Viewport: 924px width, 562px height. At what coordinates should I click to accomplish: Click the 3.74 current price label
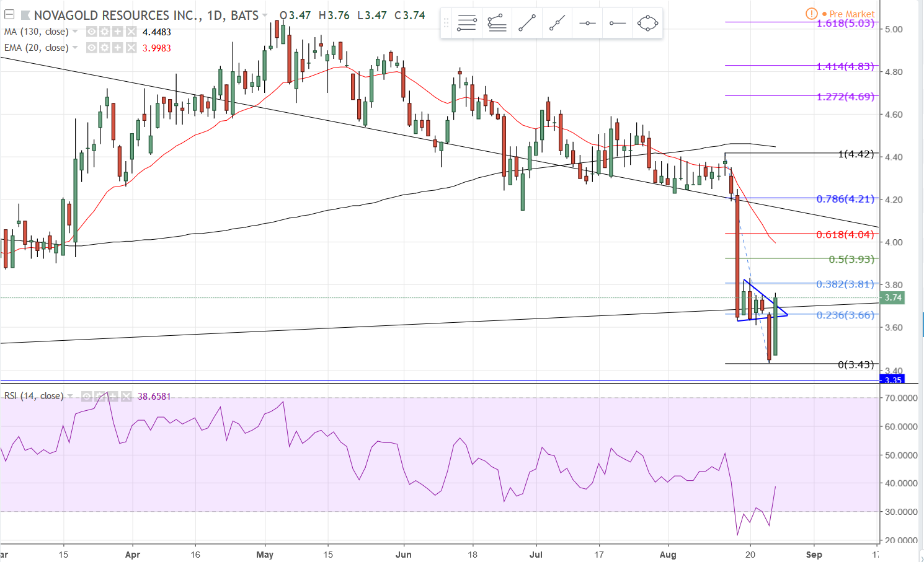893,298
